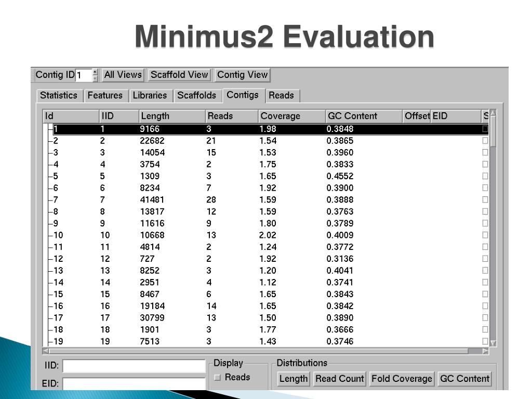Show the Fold Coverage distribution

click(402, 379)
